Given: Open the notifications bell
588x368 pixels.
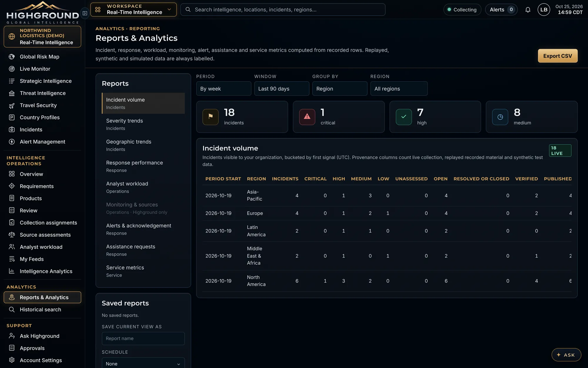Looking at the screenshot, I should 528,10.
